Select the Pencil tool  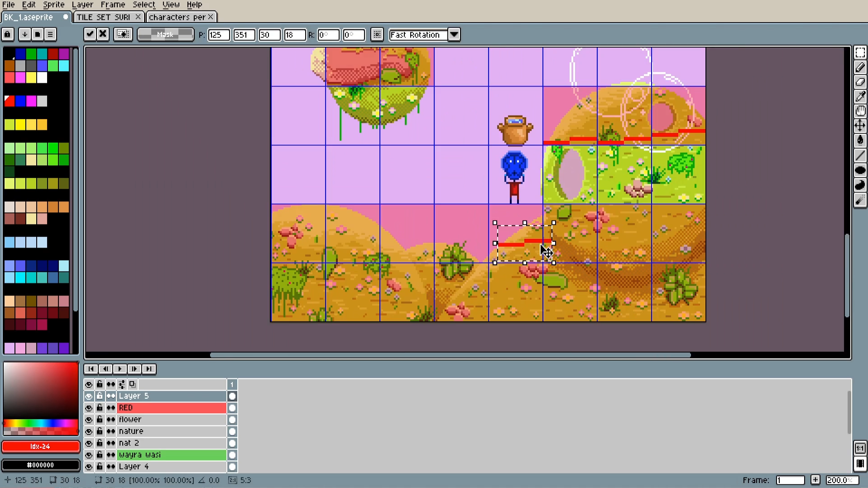click(860, 67)
